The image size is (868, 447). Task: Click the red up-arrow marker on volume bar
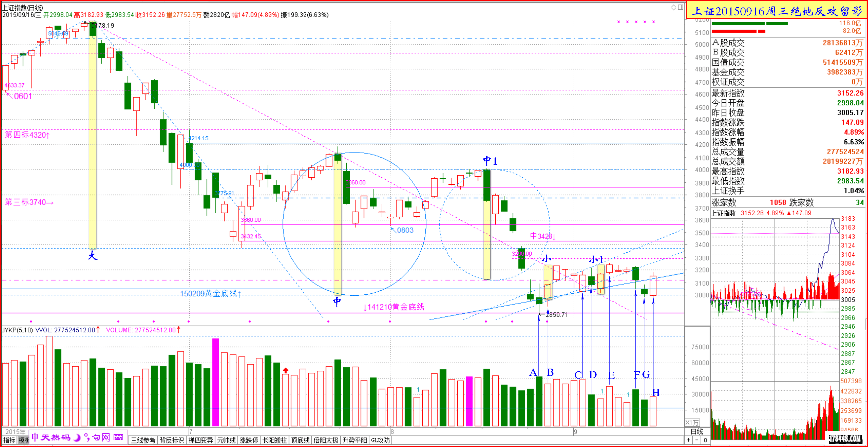point(286,370)
